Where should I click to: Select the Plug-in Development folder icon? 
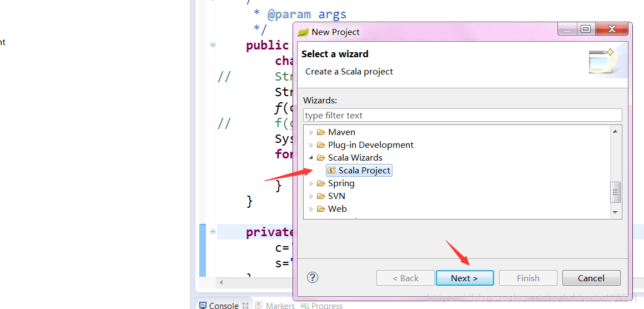point(321,145)
